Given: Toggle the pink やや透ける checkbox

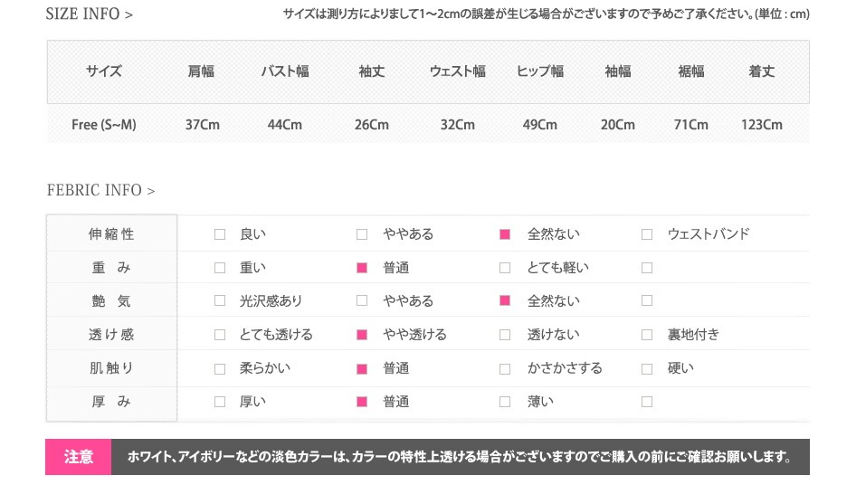Looking at the screenshot, I should pos(362,335).
